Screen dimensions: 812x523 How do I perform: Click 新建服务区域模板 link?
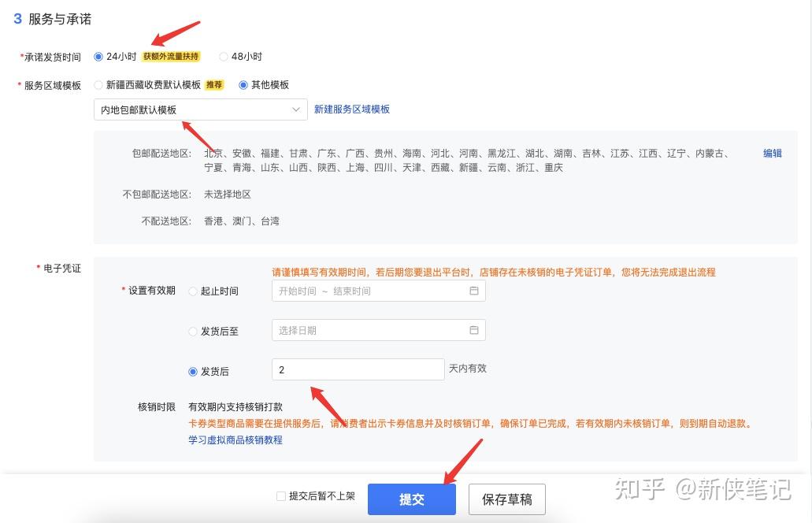[352, 109]
